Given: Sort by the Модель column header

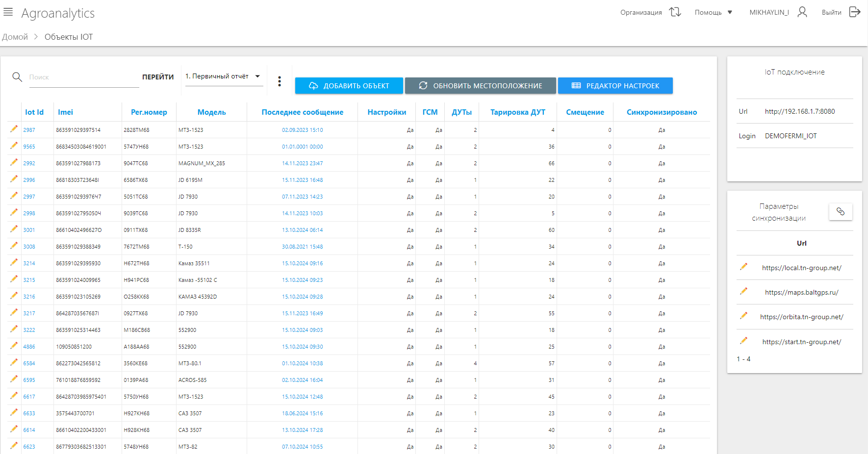Looking at the screenshot, I should [211, 112].
